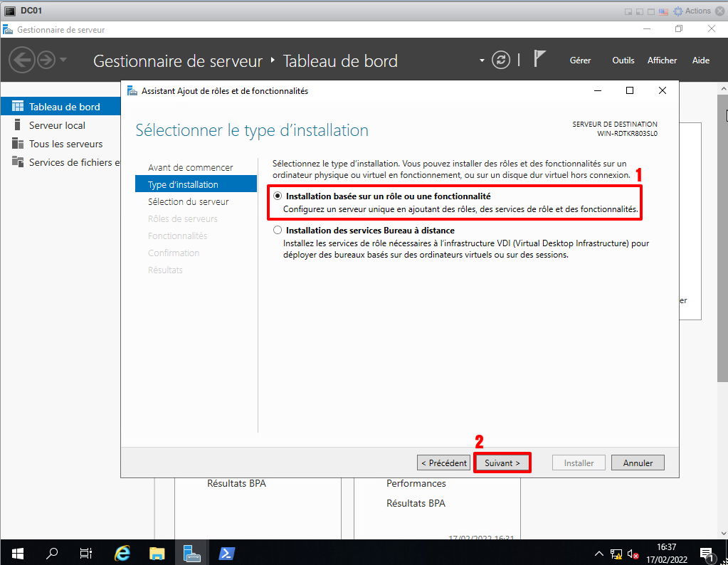
Task: Open the Gérer menu
Action: [x=580, y=60]
